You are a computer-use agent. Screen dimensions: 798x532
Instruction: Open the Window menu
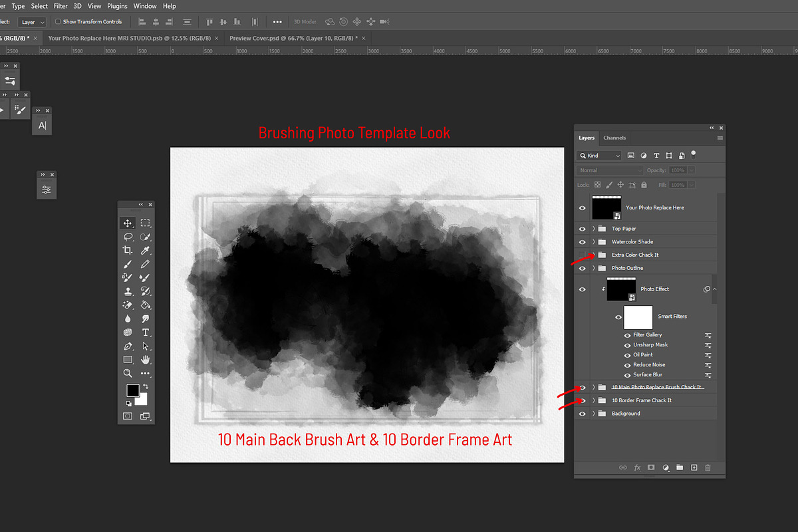click(x=145, y=6)
